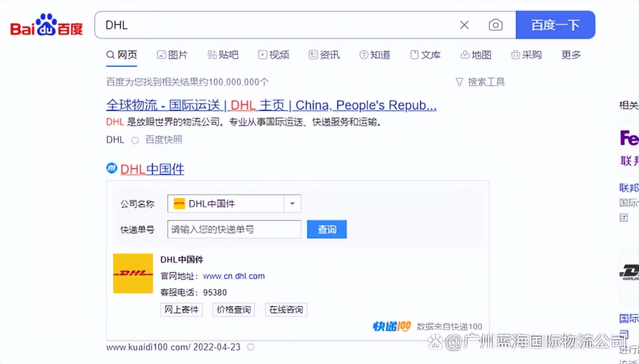
Task: Click the 图片 image search icon tab
Action: (x=172, y=55)
